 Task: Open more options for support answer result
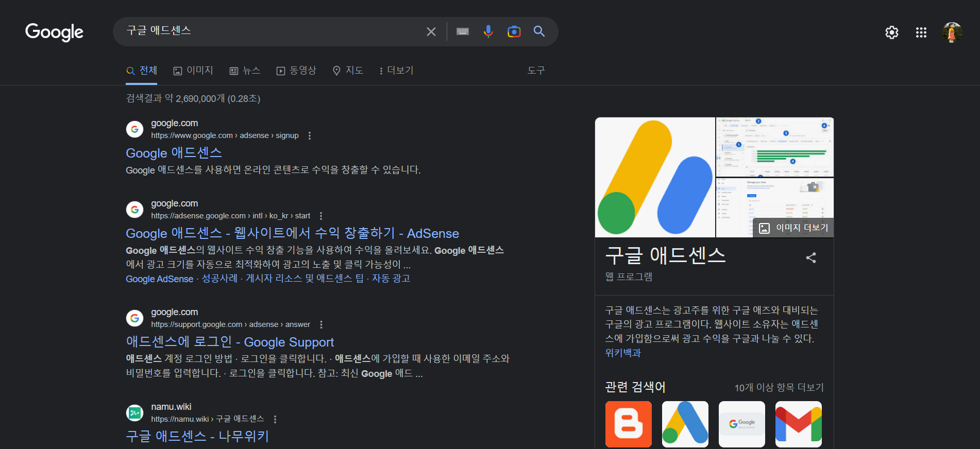(x=322, y=324)
